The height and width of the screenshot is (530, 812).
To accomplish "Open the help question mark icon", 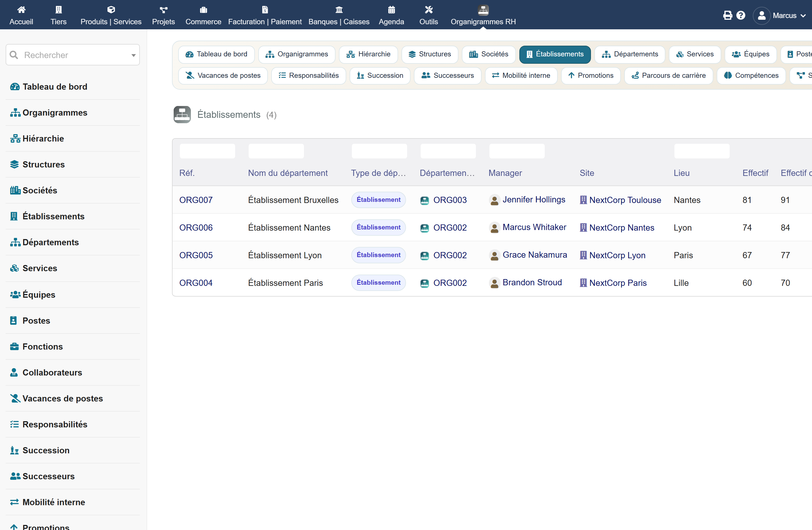I will point(740,15).
